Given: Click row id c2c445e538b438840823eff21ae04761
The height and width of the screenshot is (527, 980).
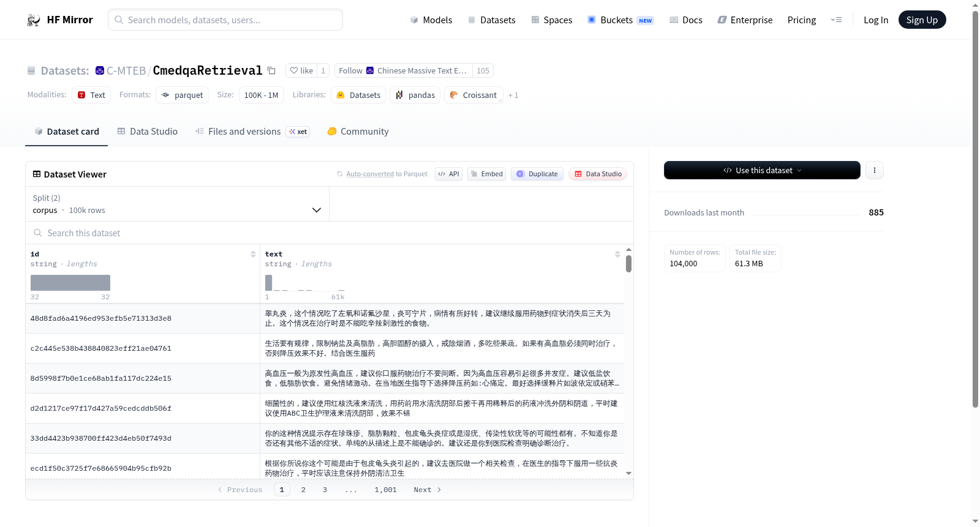Looking at the screenshot, I should tap(101, 348).
